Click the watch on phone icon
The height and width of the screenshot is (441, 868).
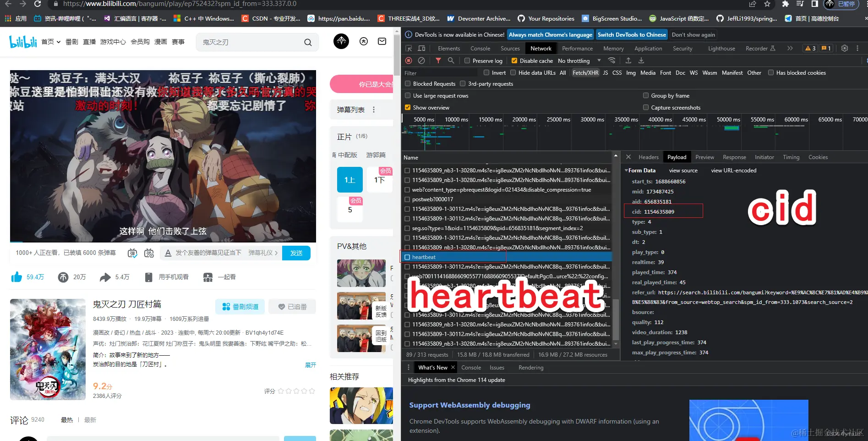pyautogui.click(x=148, y=277)
